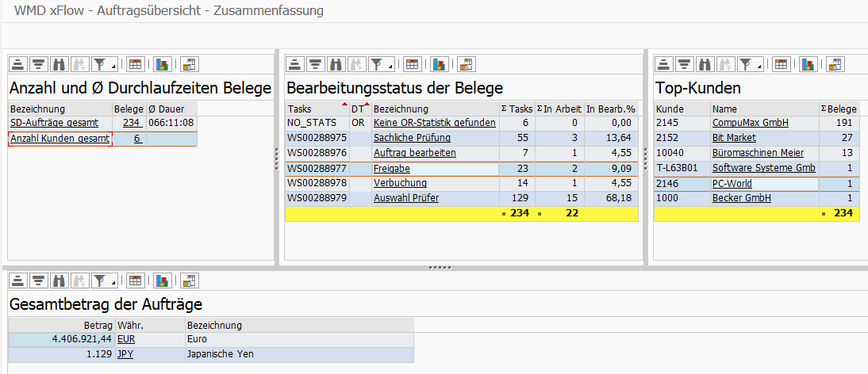Click the Anzahl Kunden gesamt link
Screen dimensions: 868x374
coord(60,139)
